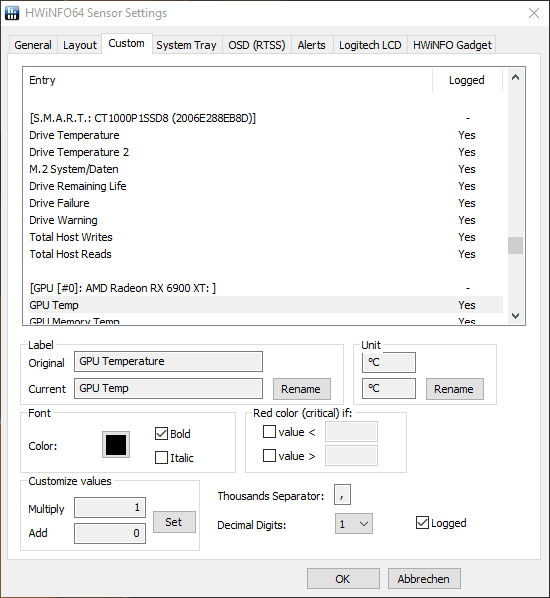Viewport: 550px width, 598px height.
Task: Click the Logged column header
Action: [x=467, y=80]
